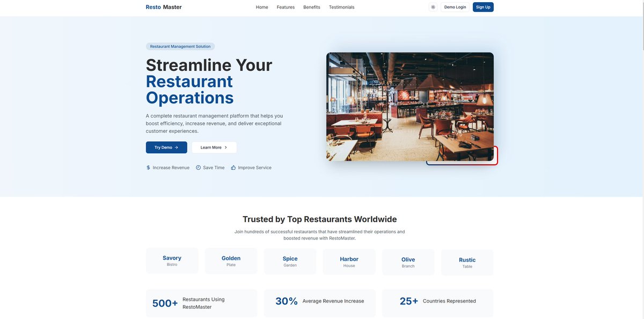Image resolution: width=644 pixels, height=319 pixels.
Task: Select the Savory Bistro card
Action: [172, 261]
